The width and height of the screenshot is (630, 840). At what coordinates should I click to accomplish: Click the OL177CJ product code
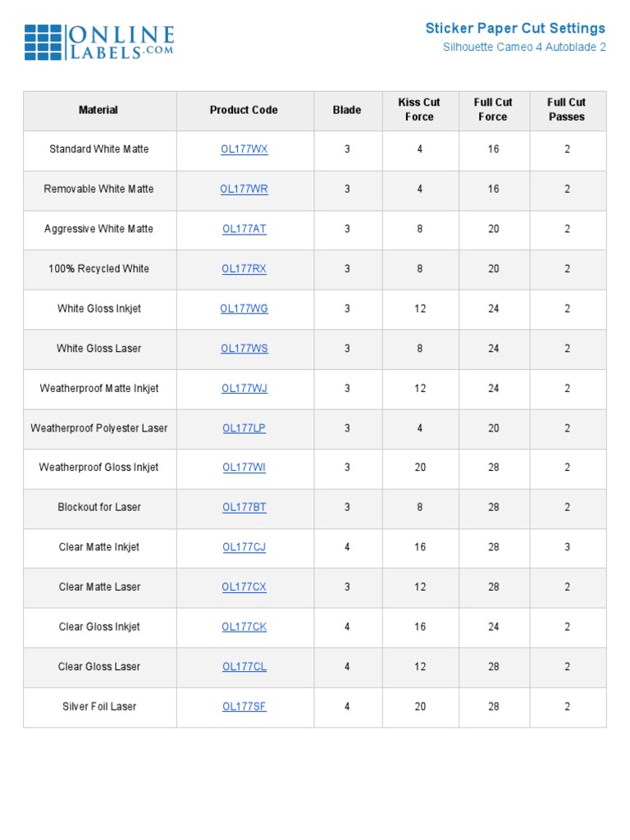tap(244, 547)
